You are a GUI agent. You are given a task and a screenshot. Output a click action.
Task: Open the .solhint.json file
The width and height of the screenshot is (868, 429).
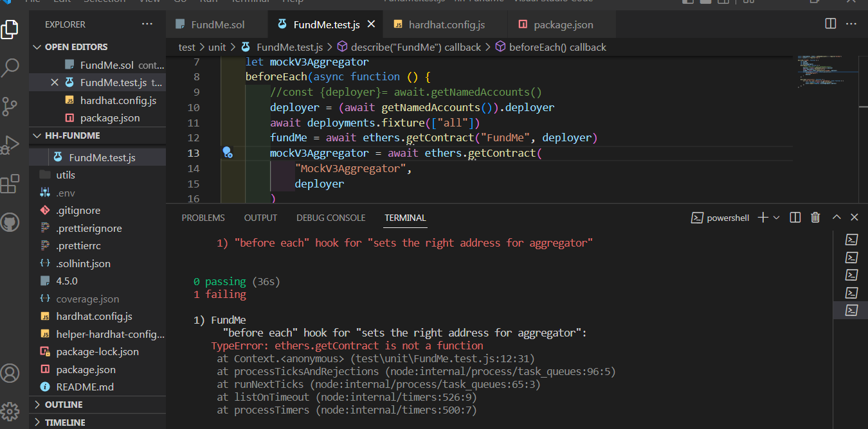[x=97, y=263]
